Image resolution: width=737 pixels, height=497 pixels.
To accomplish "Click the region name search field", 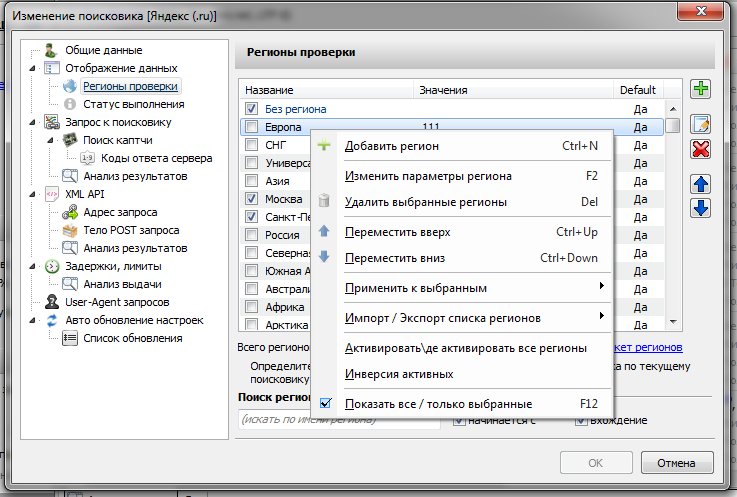I will click(x=338, y=421).
